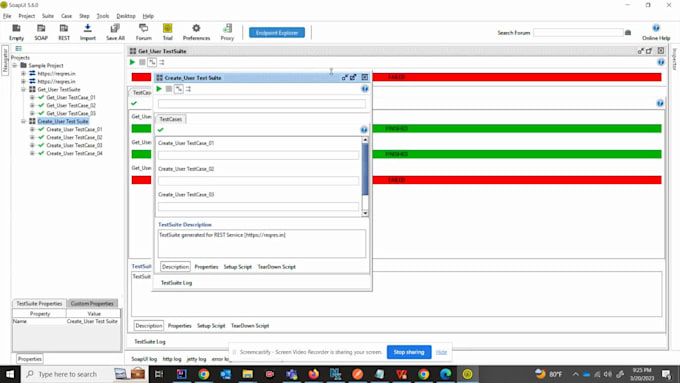680x383 pixels.
Task: Click the Endpoint Explorer button
Action: click(277, 33)
